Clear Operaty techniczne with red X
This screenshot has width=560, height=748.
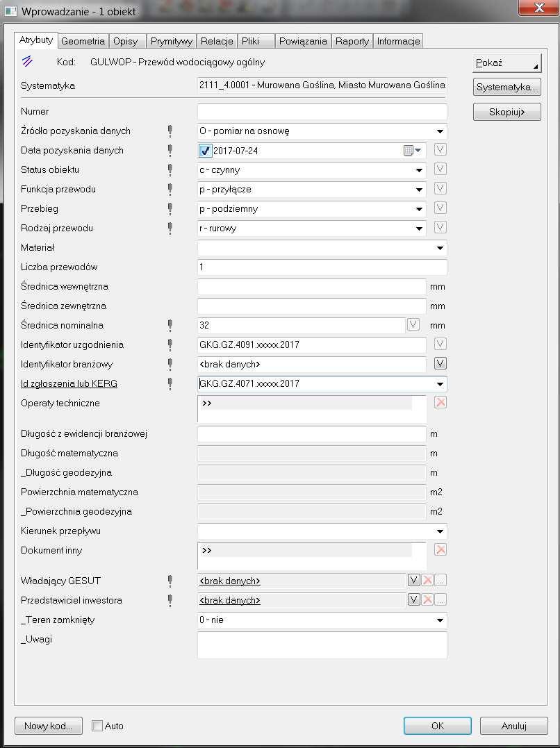coord(440,403)
